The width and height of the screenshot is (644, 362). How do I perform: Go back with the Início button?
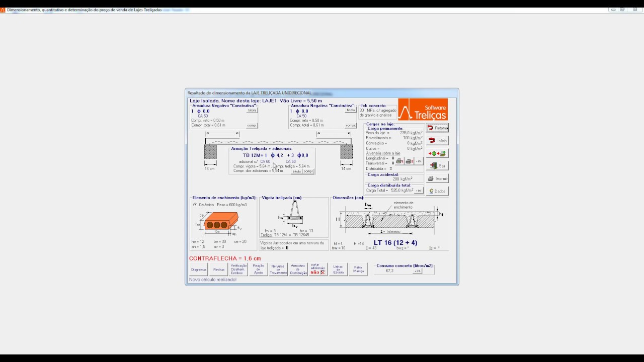[437, 141]
